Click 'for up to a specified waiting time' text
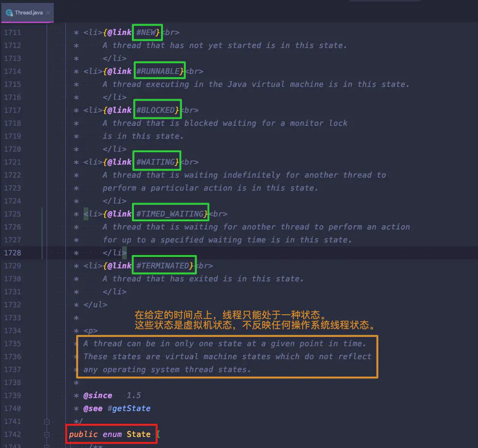This screenshot has height=448, width=478. tap(184, 240)
